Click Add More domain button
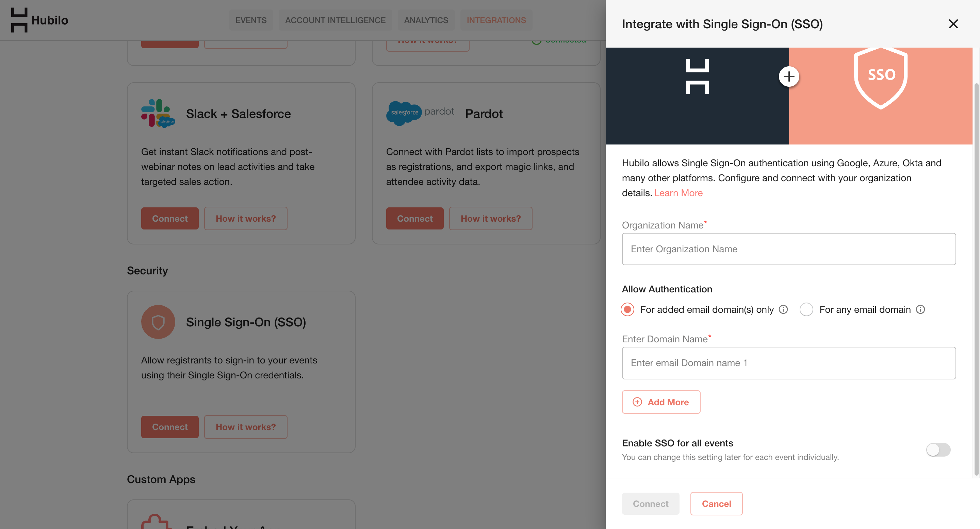Screen dimensions: 980x529 click(x=661, y=402)
